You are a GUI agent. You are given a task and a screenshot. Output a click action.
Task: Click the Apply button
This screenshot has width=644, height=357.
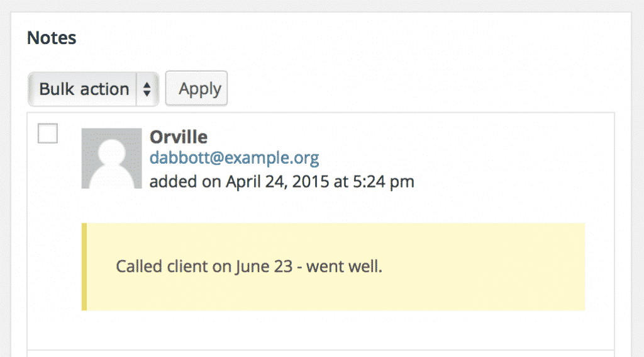196,88
